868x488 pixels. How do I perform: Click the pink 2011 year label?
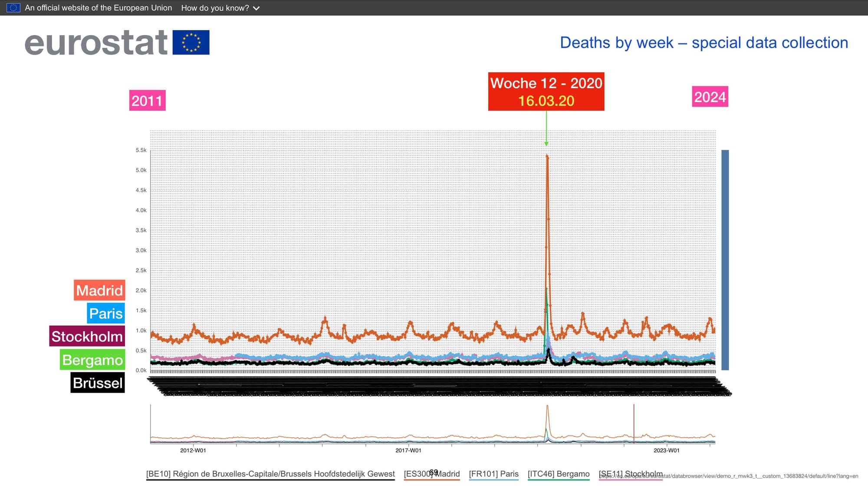[147, 101]
